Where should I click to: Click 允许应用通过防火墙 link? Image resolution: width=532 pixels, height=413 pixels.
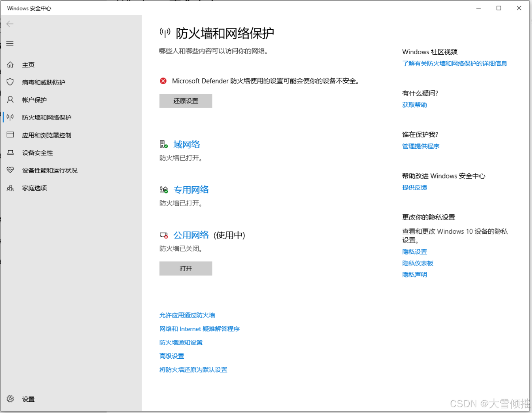[187, 315]
